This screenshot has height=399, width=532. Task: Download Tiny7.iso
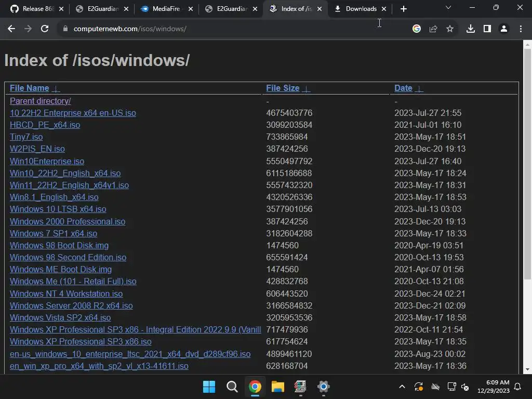click(x=26, y=137)
